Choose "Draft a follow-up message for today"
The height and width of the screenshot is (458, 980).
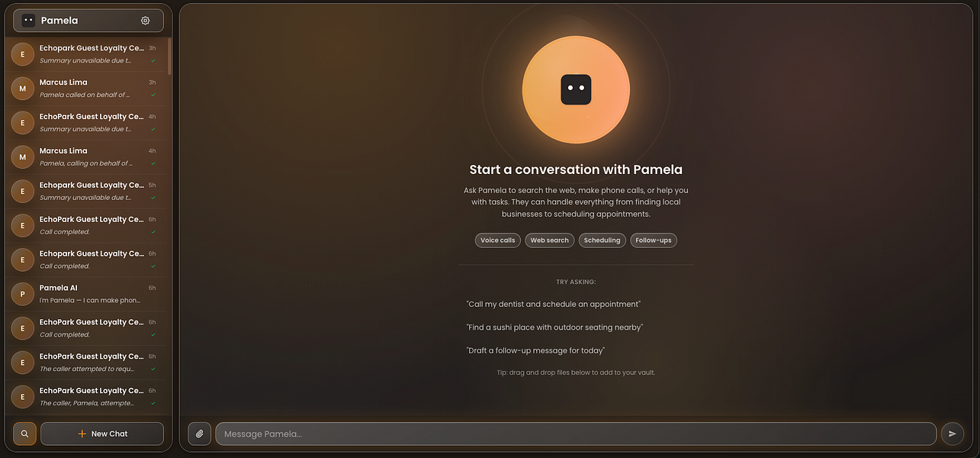click(x=535, y=350)
